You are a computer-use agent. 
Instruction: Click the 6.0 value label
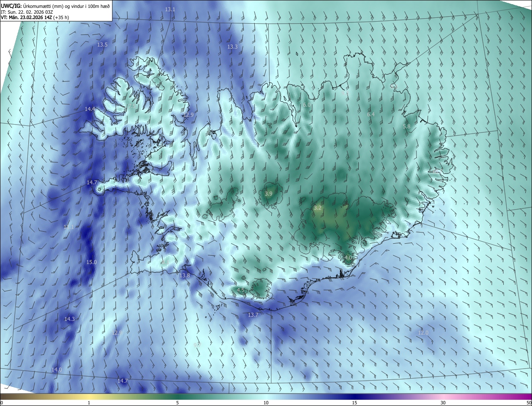307,105
